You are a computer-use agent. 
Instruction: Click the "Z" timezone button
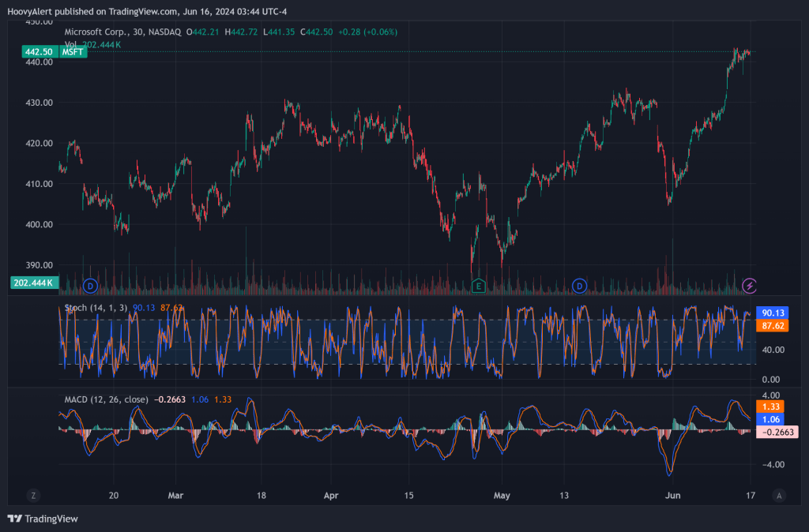[x=33, y=496]
